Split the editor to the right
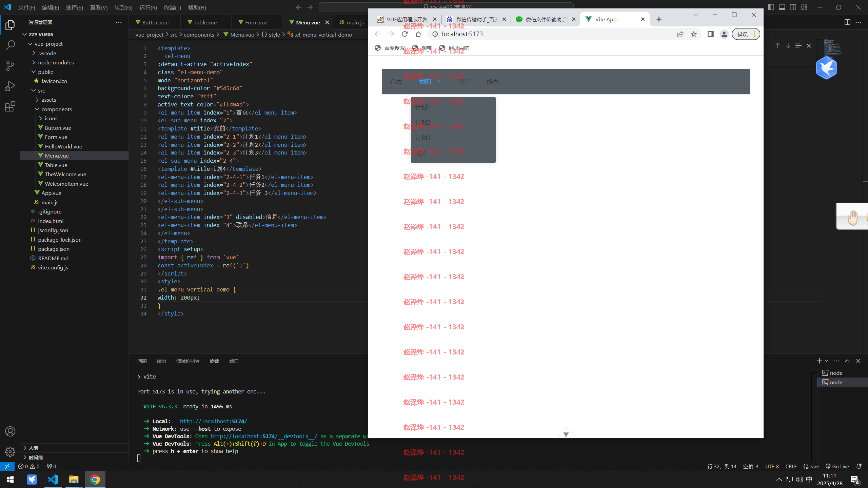The height and width of the screenshot is (488, 868). click(x=847, y=22)
